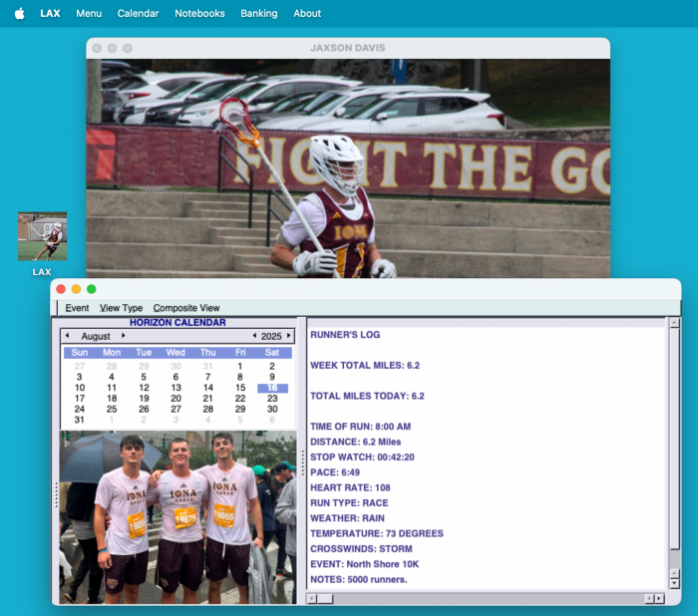This screenshot has height=616, width=698.
Task: Click the vertical scrollbar track in log
Action: [674, 449]
